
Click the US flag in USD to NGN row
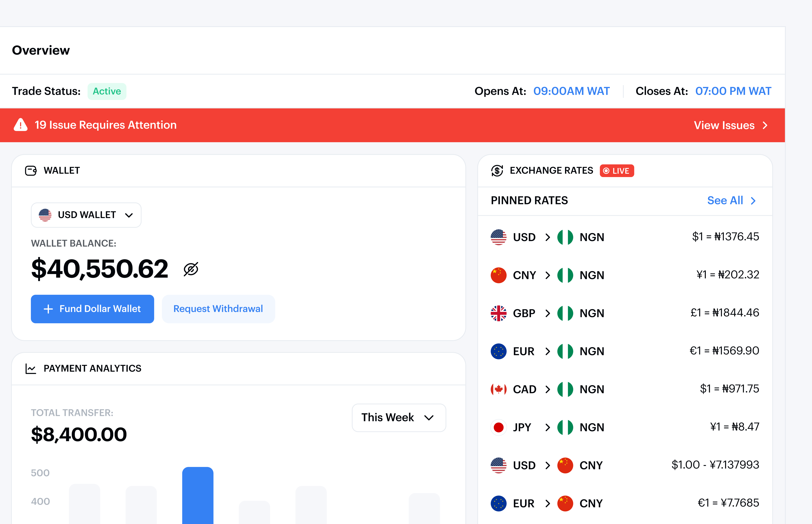(x=498, y=237)
